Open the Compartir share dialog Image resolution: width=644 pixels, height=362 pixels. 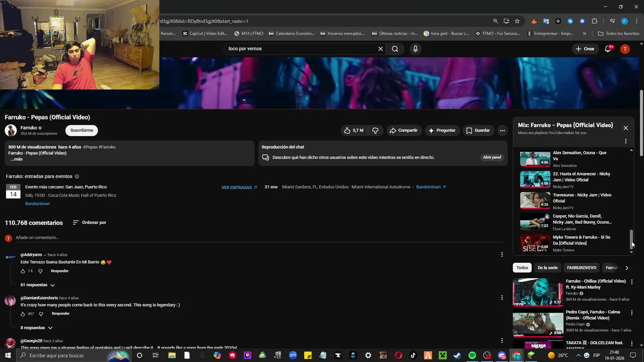tap(403, 130)
